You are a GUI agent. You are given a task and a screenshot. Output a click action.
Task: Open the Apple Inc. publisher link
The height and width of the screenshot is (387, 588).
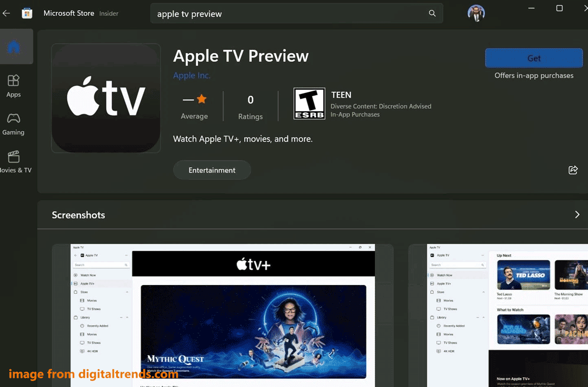tap(191, 75)
